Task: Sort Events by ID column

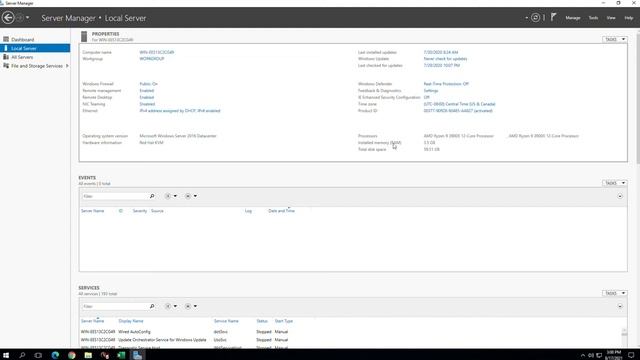Action: pyautogui.click(x=120, y=211)
